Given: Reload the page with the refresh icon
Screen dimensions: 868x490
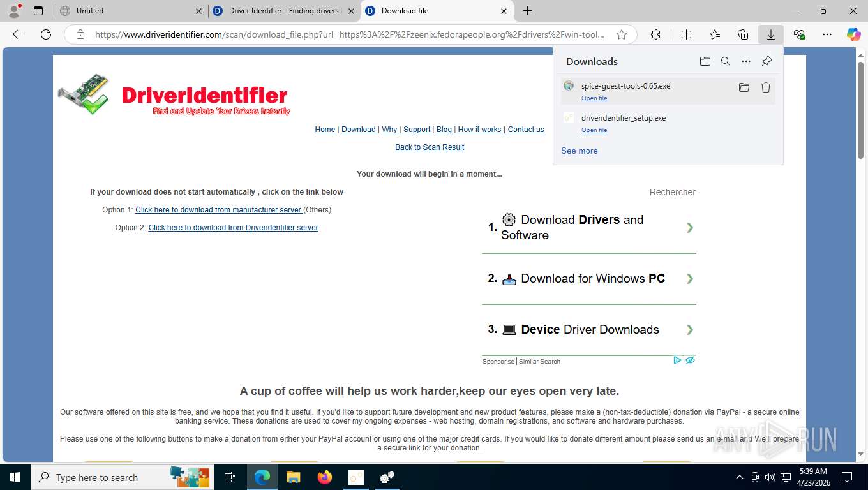Looking at the screenshot, I should pos(46,34).
